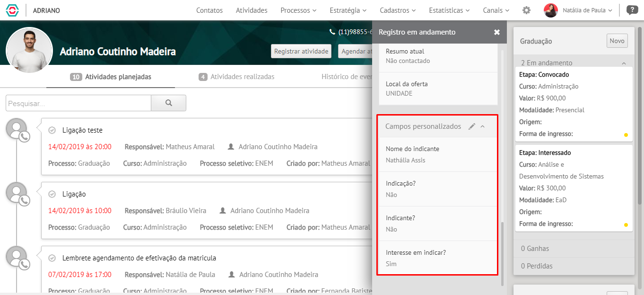Open the Estratégia dropdown menu
644x295 pixels.
[x=348, y=10]
